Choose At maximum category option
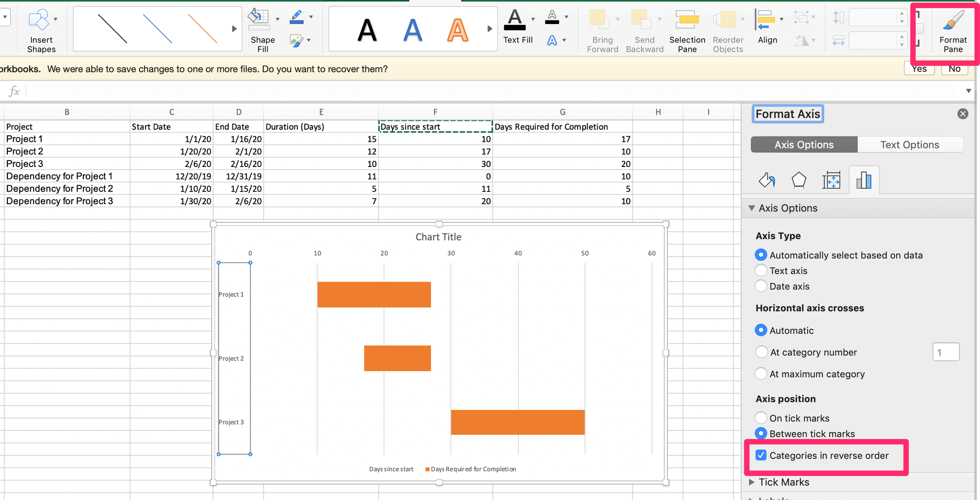This screenshot has width=980, height=500. point(761,374)
